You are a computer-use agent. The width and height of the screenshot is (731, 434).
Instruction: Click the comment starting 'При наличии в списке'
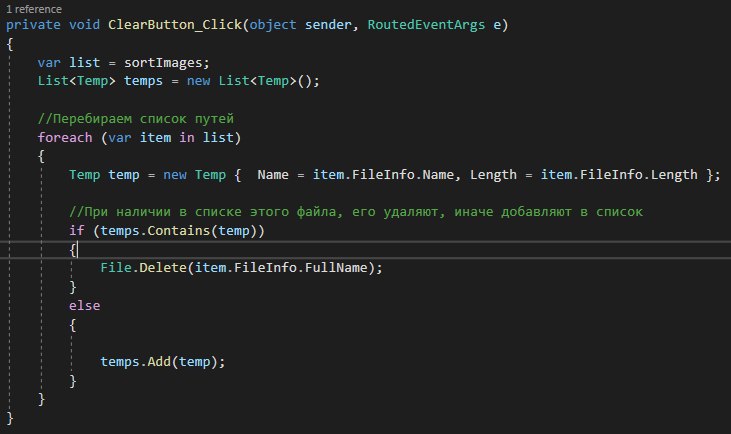tap(356, 212)
